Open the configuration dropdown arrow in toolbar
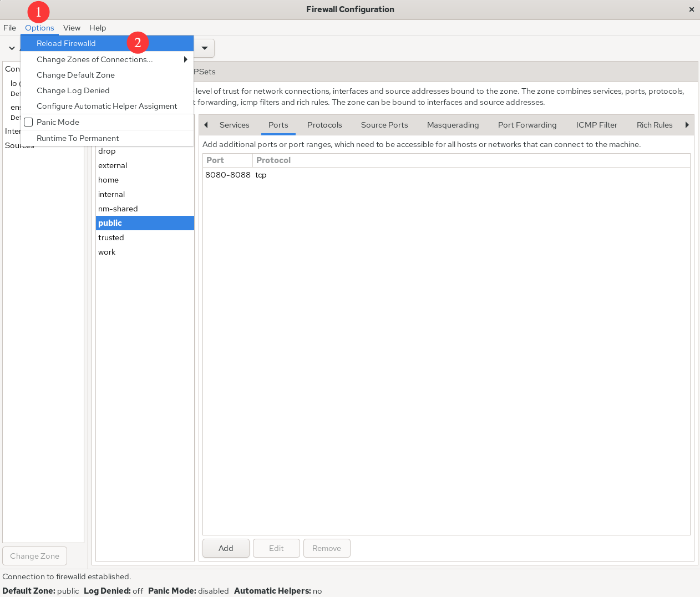 click(x=205, y=48)
